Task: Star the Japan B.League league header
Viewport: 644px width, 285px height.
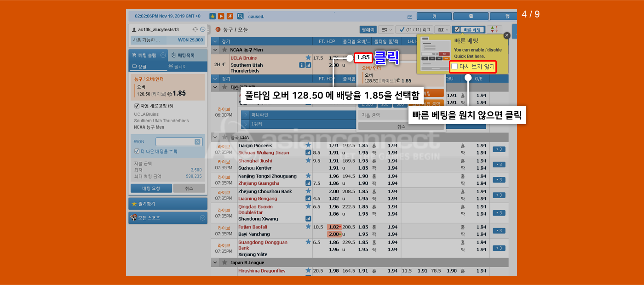Action: coord(224,262)
